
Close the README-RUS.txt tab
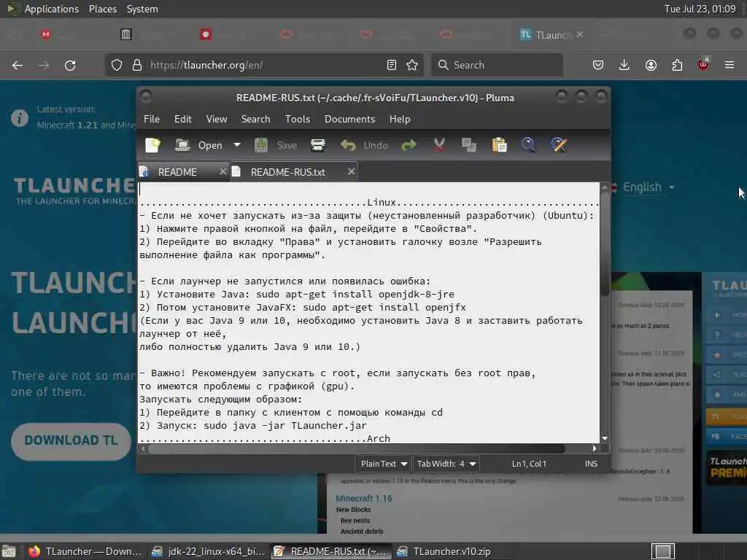(351, 171)
